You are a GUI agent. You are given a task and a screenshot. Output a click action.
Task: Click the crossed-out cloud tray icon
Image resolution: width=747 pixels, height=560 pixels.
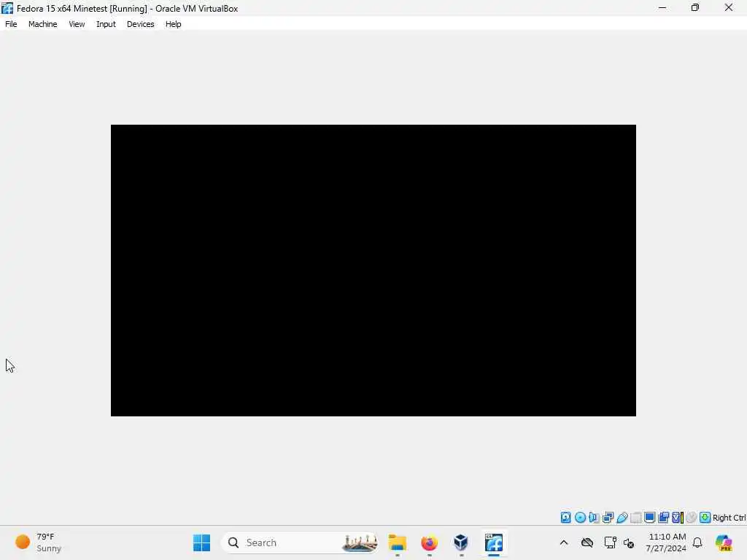pyautogui.click(x=587, y=542)
